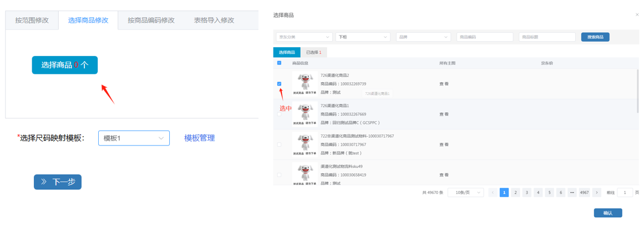Check the box for product 100030717967
This screenshot has width=644, height=225.
coord(279,144)
